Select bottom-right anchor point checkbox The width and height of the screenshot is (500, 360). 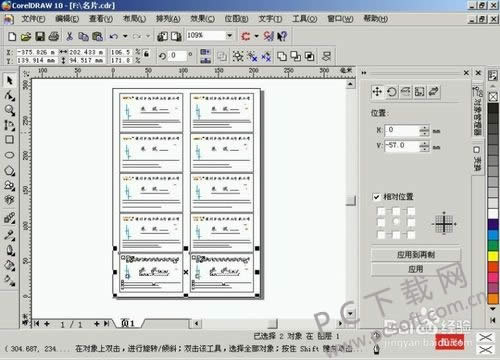[x=411, y=235]
